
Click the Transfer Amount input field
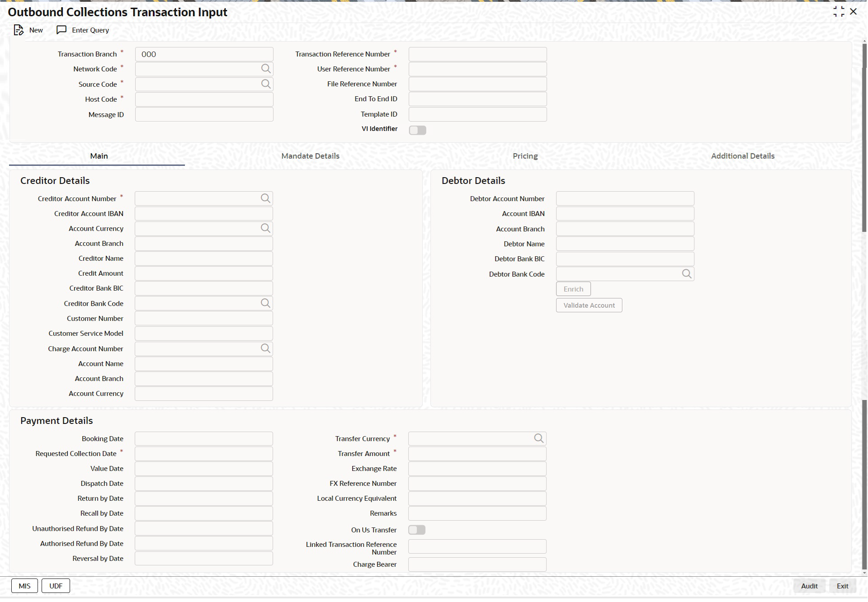click(477, 454)
